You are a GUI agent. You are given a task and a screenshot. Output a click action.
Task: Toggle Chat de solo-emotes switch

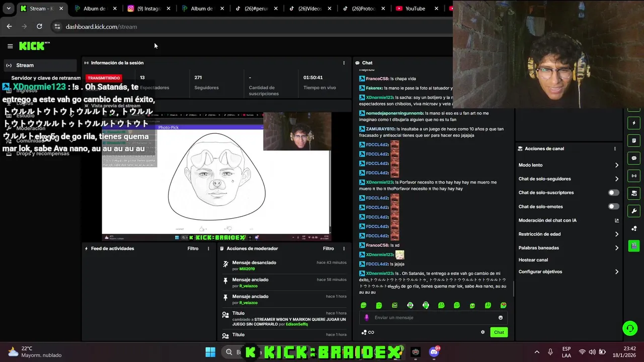pos(613,207)
